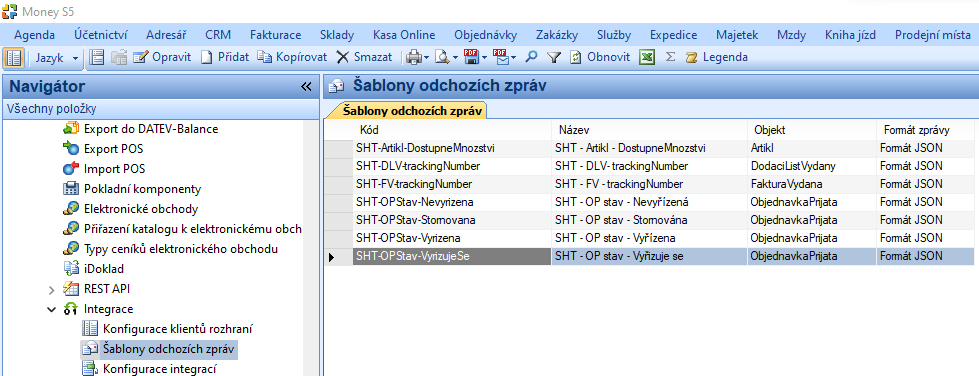979x376 pixels.
Task: Open the Objednávky menu
Action: tap(486, 35)
